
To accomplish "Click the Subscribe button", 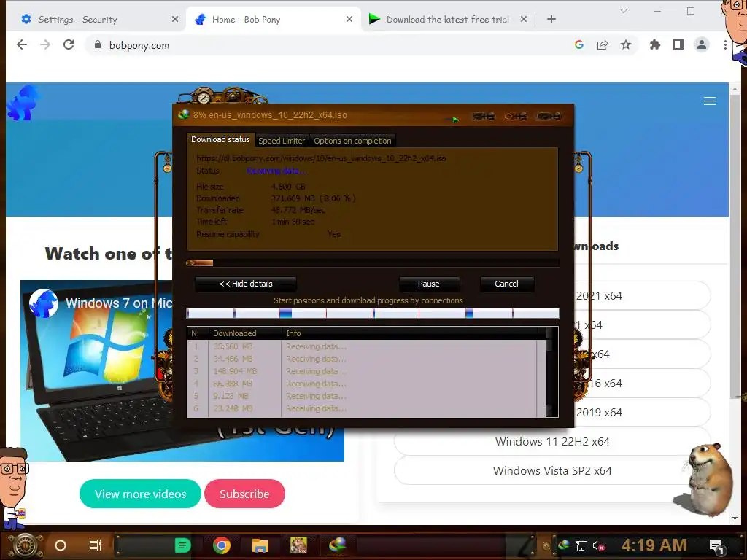I will 244,494.
